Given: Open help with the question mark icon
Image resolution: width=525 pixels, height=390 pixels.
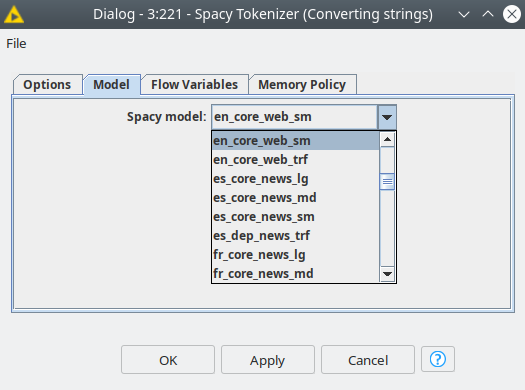Looking at the screenshot, I should (438, 359).
